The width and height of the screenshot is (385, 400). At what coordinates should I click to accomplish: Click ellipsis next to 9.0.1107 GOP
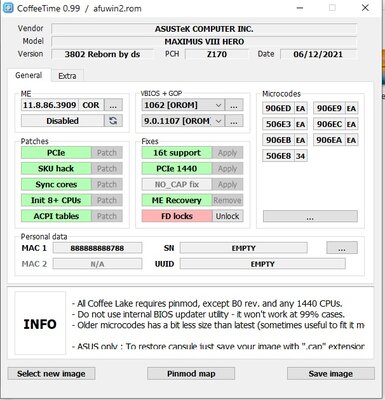(234, 121)
